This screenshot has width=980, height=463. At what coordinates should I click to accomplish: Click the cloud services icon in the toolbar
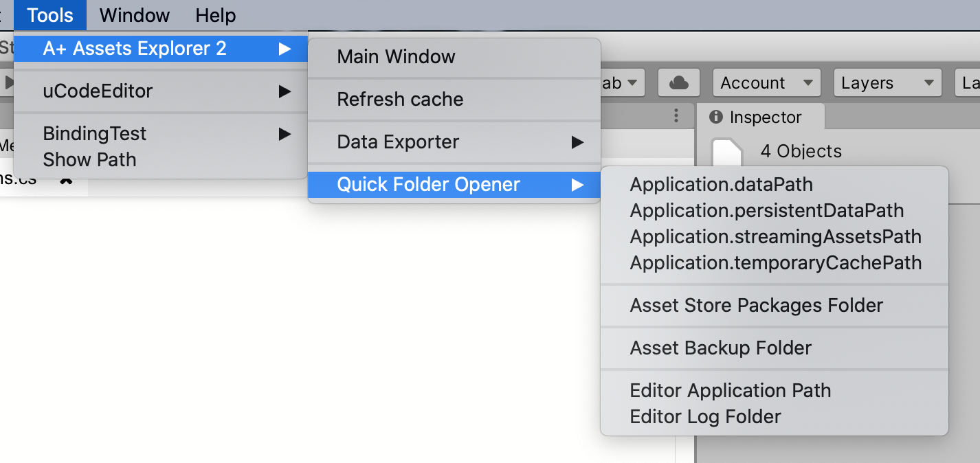point(678,83)
